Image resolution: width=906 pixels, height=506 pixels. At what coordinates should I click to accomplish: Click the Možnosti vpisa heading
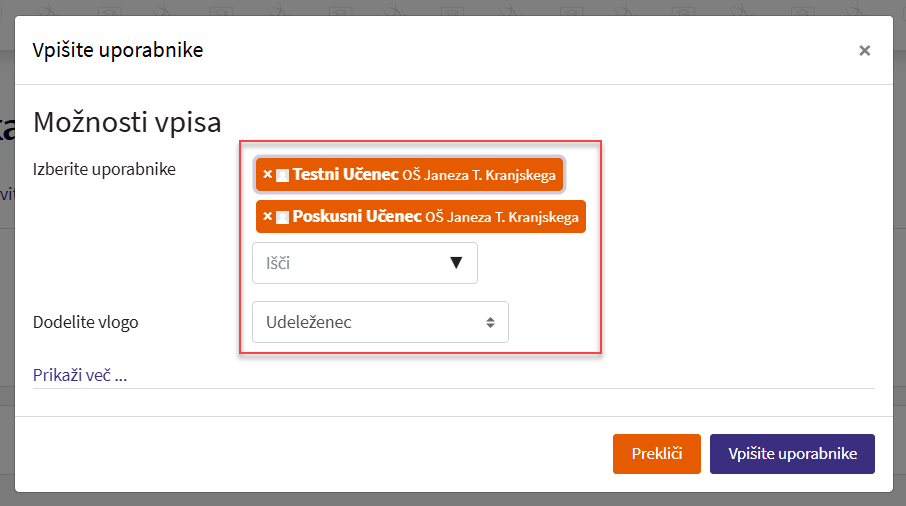127,123
